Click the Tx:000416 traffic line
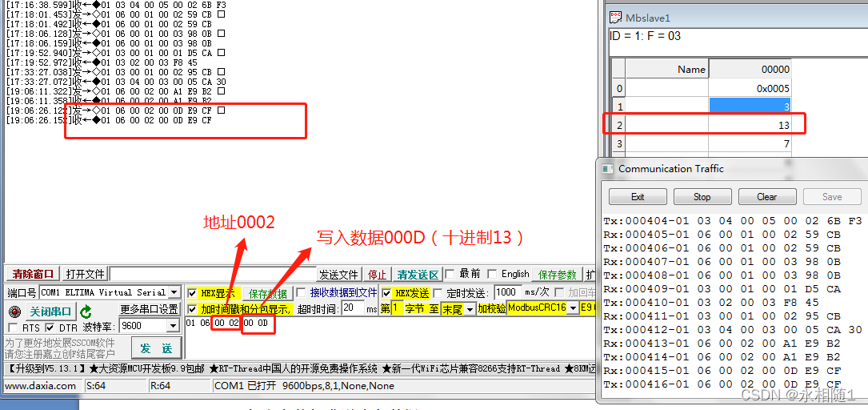The width and height of the screenshot is (868, 410). pos(722,384)
